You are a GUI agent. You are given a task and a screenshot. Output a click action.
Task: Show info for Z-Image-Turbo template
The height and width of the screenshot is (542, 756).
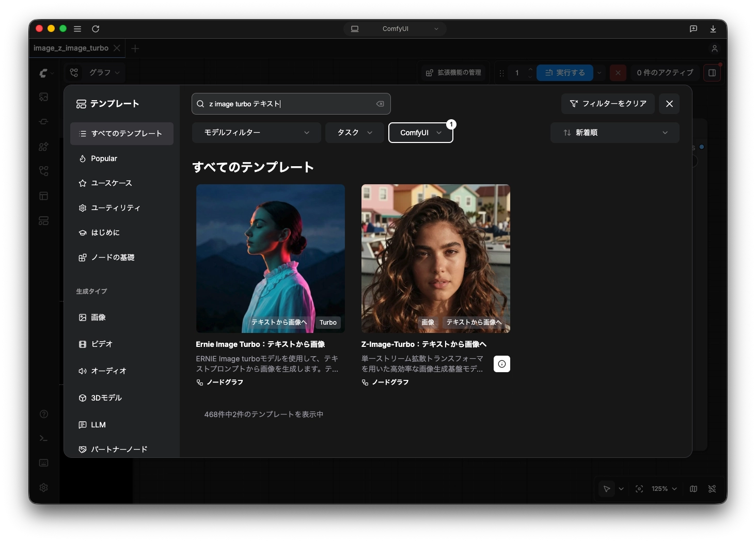pos(502,364)
